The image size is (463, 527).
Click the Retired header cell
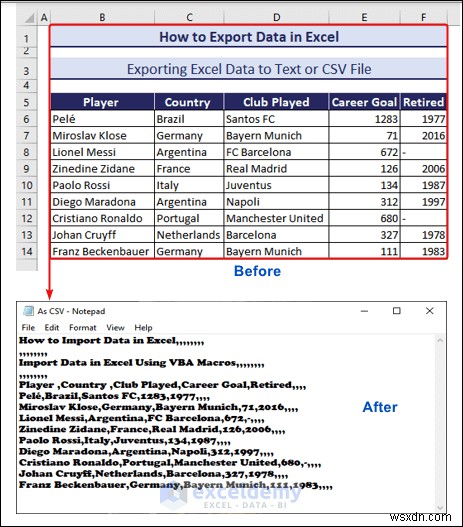pos(423,102)
